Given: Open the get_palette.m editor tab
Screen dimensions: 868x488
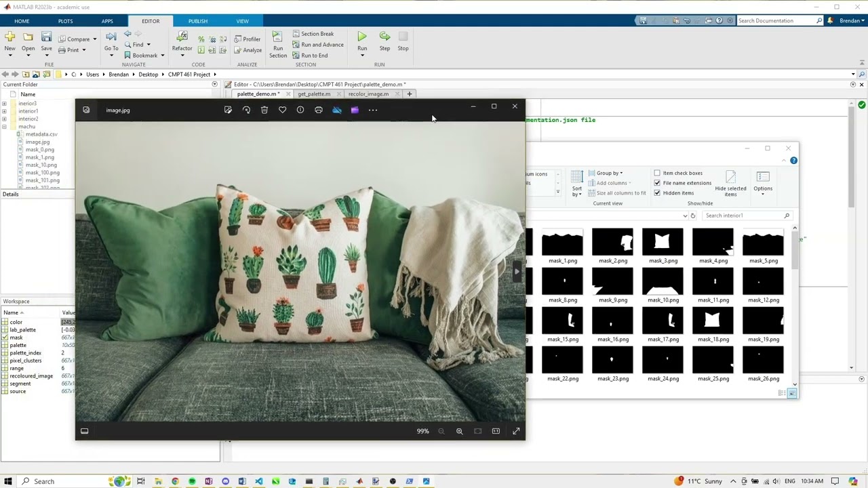Looking at the screenshot, I should (x=314, y=94).
